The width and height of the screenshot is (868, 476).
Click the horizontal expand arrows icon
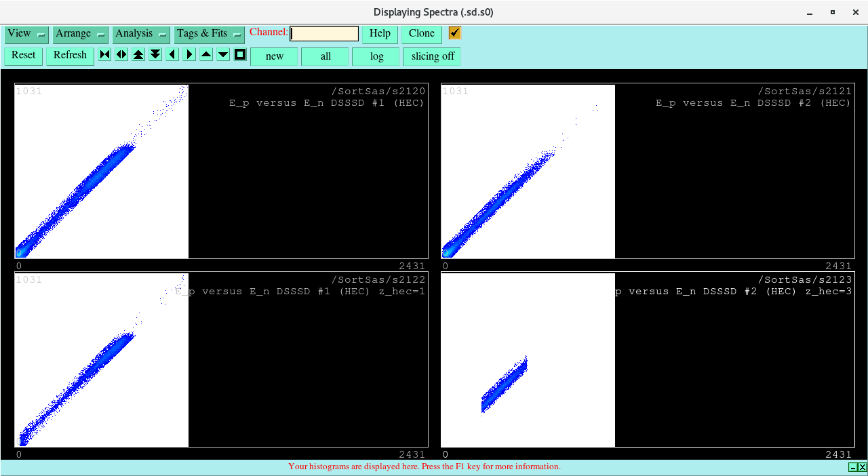tap(121, 55)
